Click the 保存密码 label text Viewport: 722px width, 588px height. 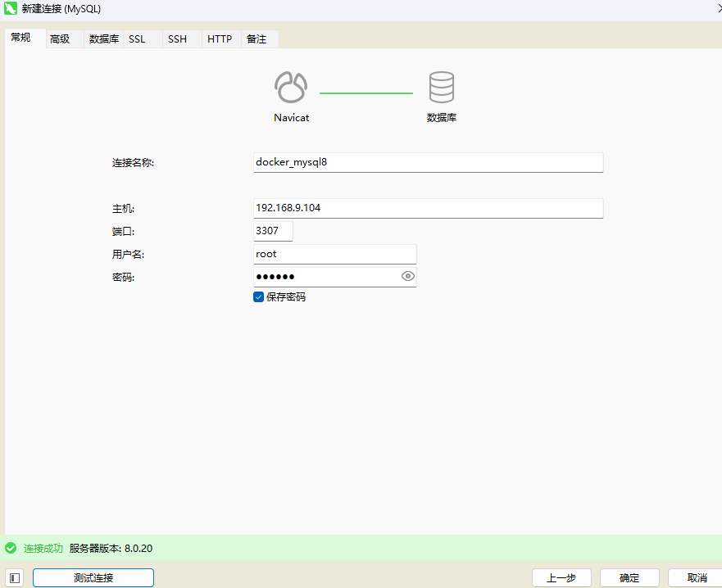(286, 297)
